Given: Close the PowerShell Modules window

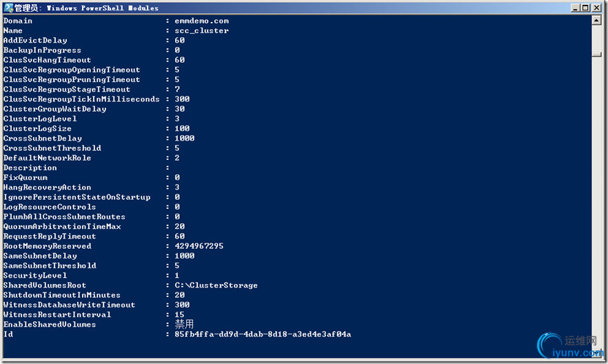Looking at the screenshot, I should pos(596,8).
